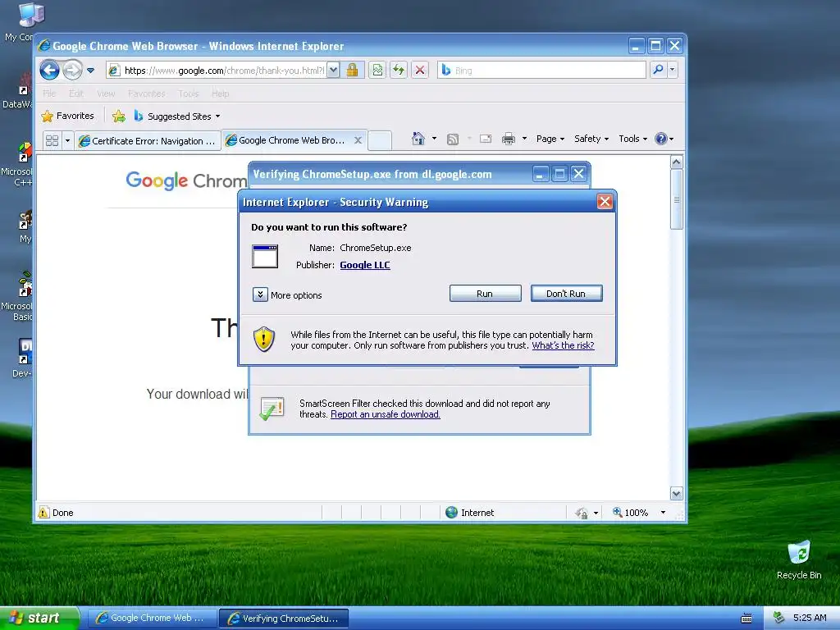Open the recent pages dropdown arrow
The height and width of the screenshot is (630, 840).
coord(90,71)
